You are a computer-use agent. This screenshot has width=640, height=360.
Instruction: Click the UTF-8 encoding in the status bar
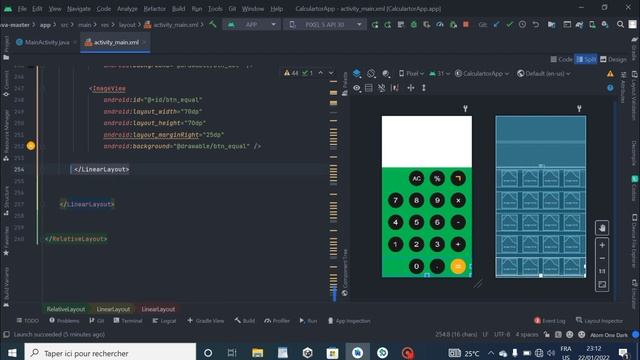(x=502, y=334)
